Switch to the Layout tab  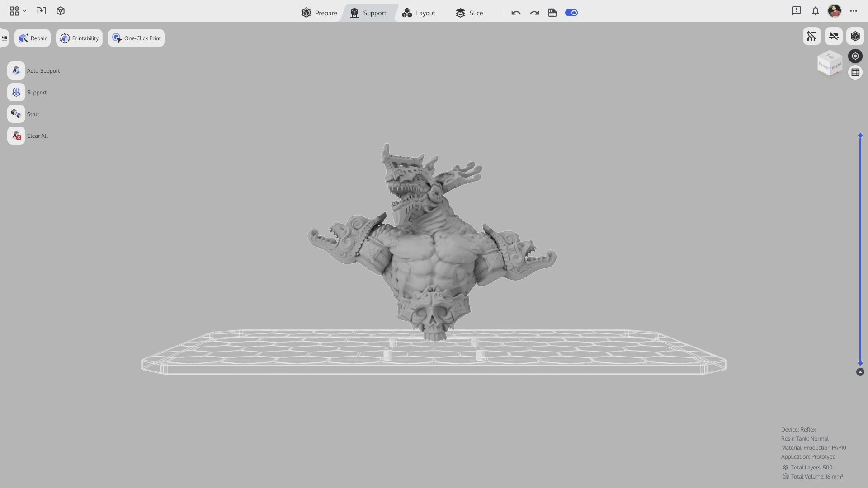point(419,13)
